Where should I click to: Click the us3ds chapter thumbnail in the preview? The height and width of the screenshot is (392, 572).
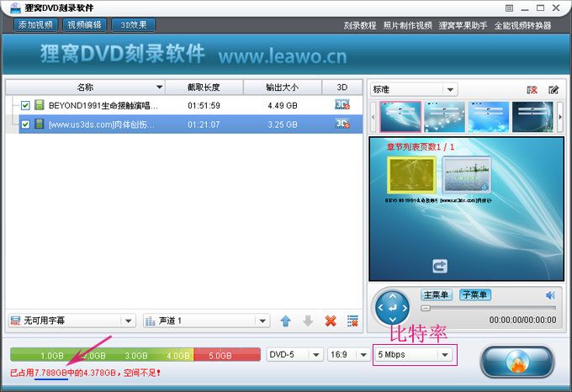(x=467, y=175)
